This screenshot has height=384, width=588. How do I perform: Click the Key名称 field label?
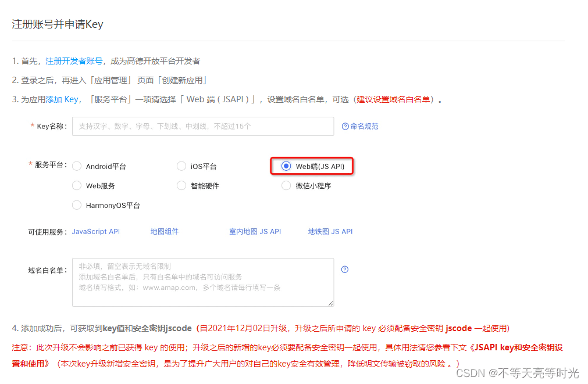tap(52, 126)
